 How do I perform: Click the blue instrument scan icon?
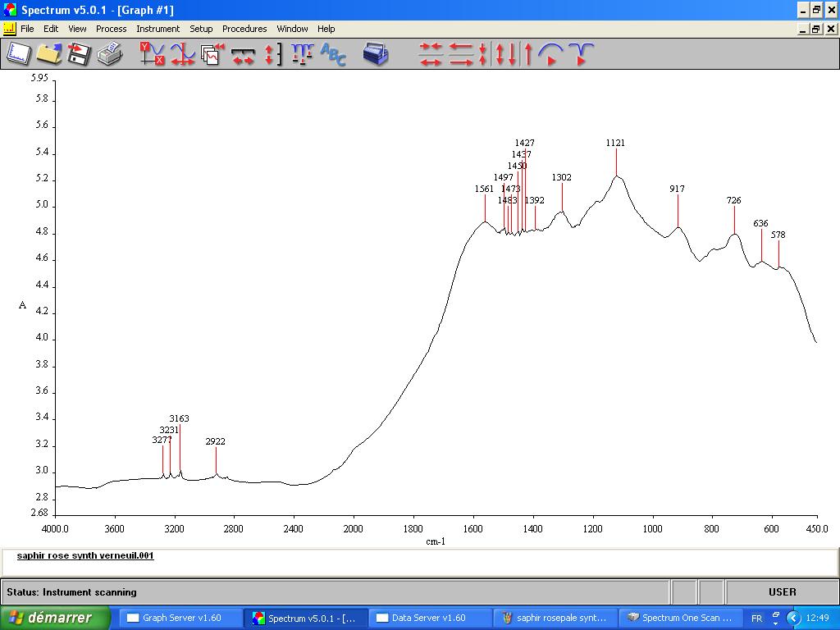click(x=376, y=54)
